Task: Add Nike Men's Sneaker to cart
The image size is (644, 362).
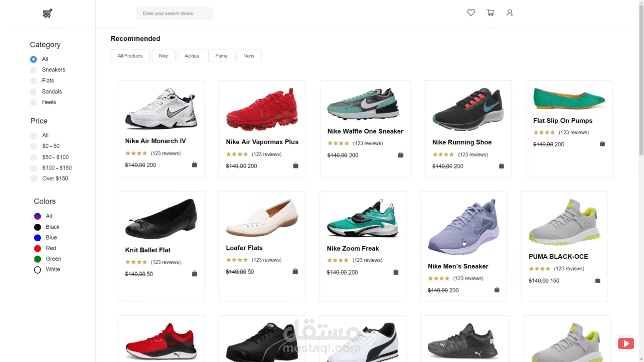Action: point(497,290)
